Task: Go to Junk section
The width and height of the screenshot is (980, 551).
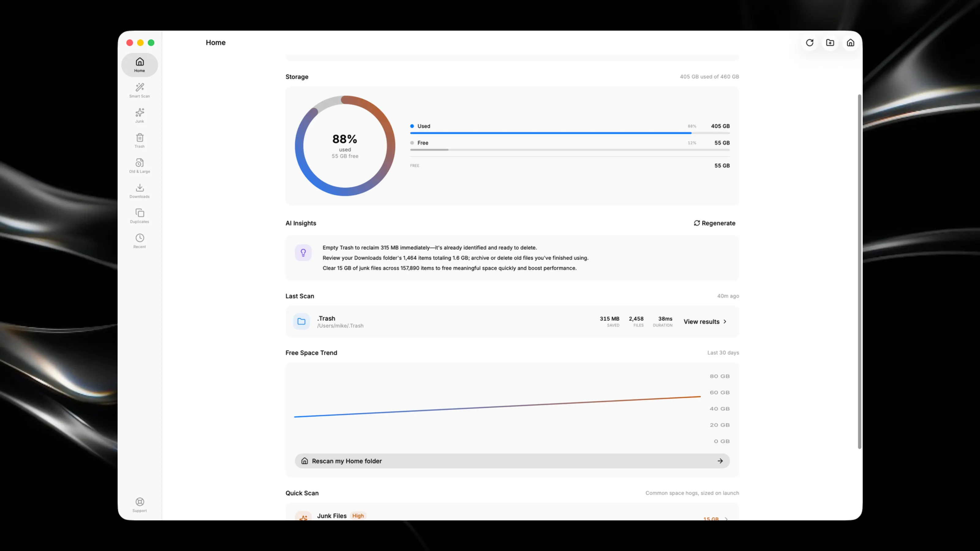Action: pyautogui.click(x=139, y=116)
